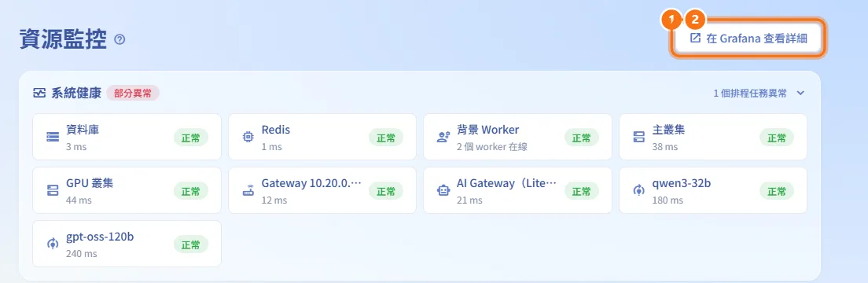Click the 資料庫 database icon
The width and height of the screenshot is (868, 283).
tap(53, 137)
